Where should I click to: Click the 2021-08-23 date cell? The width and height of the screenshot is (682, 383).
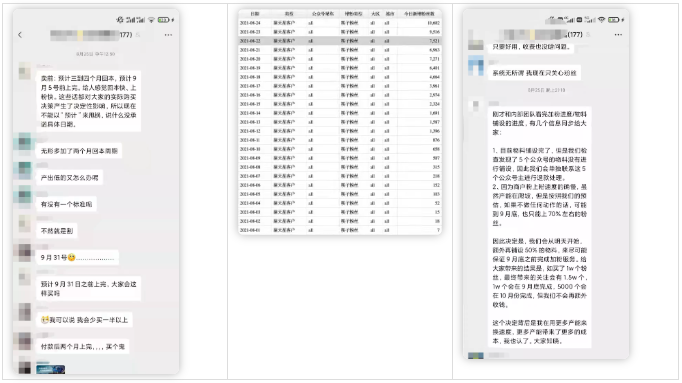250,32
